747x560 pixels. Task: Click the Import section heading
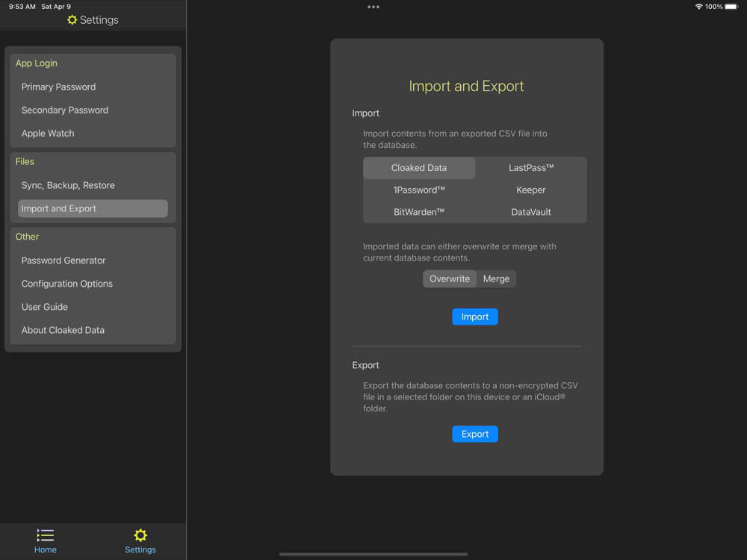point(365,113)
